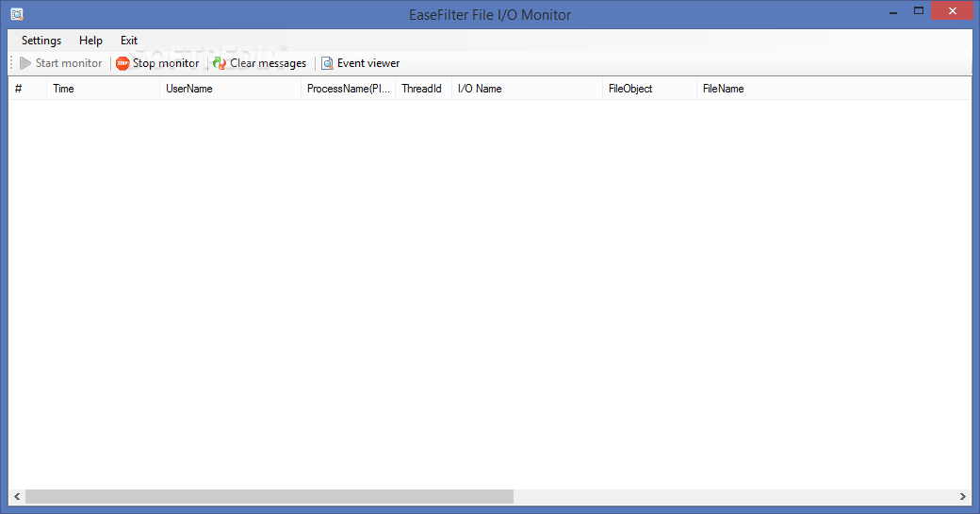This screenshot has height=514, width=980.
Task: Click the Clear messages refresh icon
Action: pyautogui.click(x=220, y=63)
